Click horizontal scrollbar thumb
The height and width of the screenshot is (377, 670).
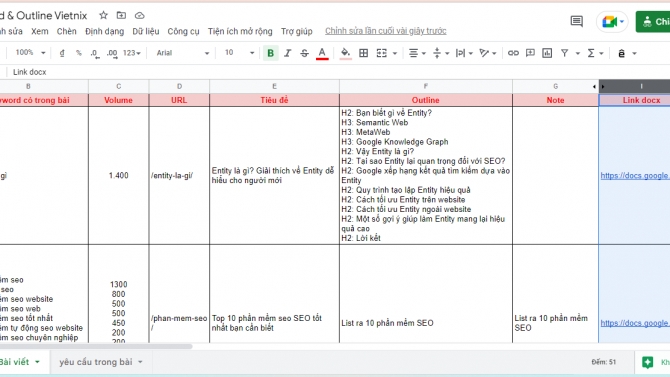(96, 346)
